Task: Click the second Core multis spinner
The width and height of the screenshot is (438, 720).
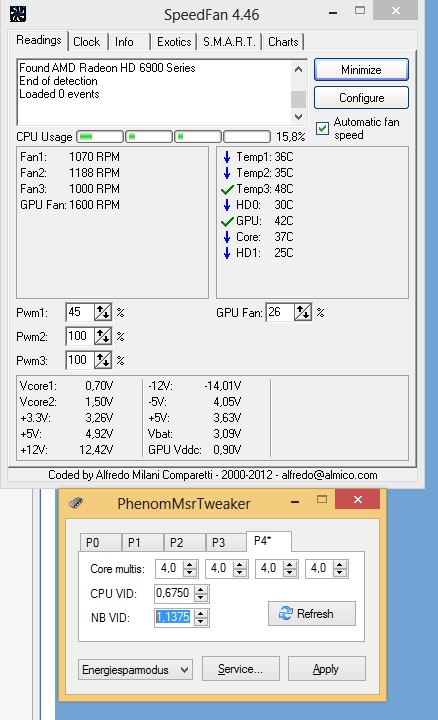Action: 240,568
